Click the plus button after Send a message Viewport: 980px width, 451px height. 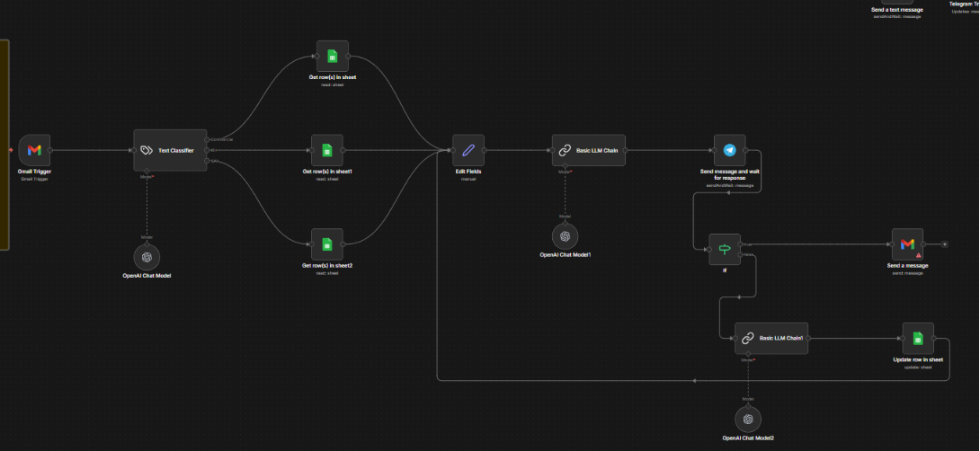(944, 244)
